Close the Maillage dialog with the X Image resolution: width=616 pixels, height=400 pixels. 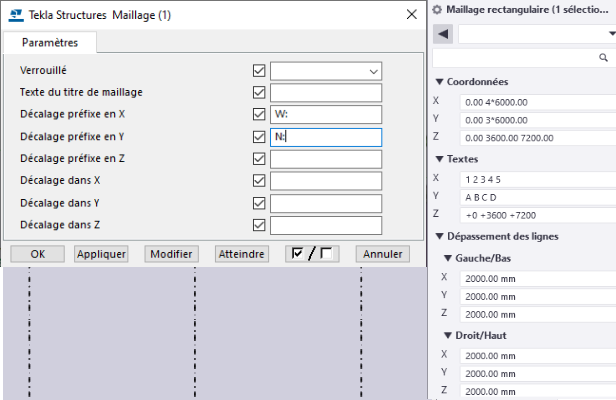411,13
